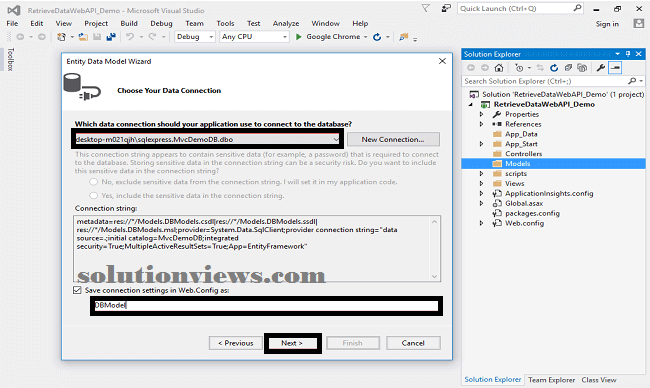
Task: Click the Properties wrench icon in Solution Explorer toolbar
Action: (600, 68)
